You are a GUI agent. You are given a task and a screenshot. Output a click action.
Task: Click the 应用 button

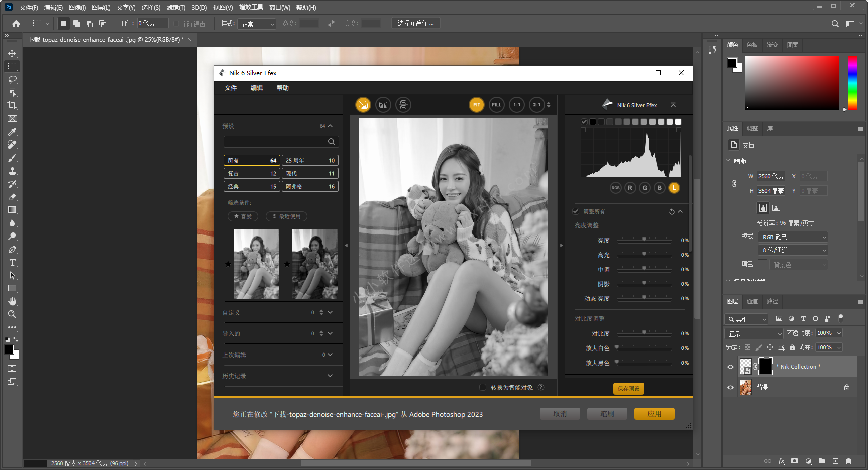(x=655, y=414)
